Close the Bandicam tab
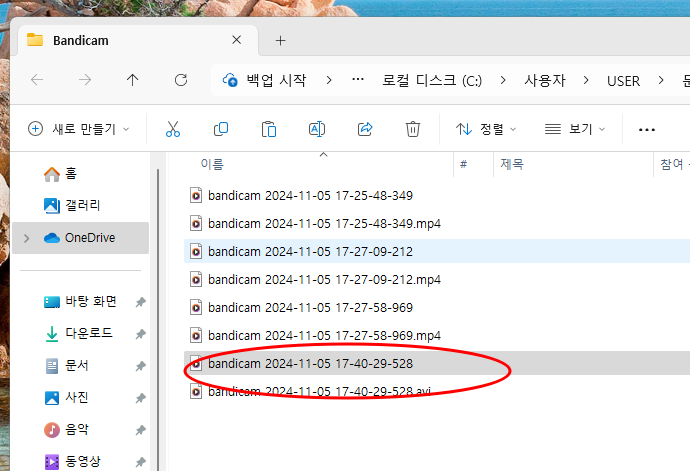The image size is (690, 471). [236, 40]
